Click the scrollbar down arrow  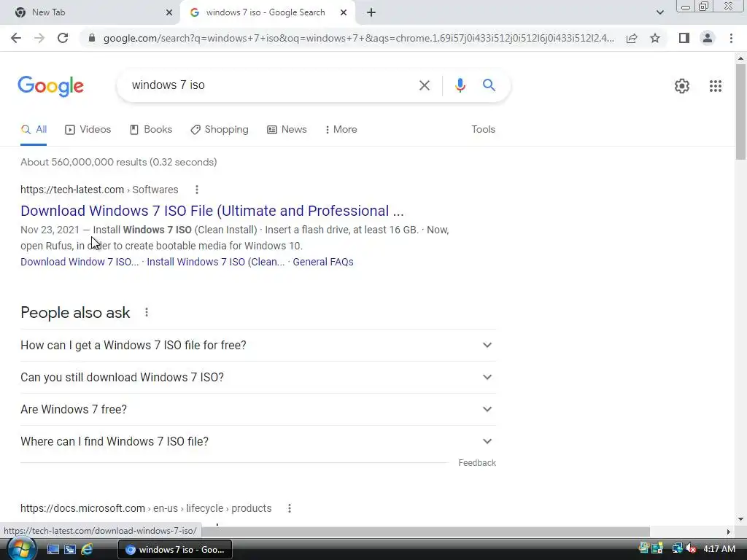(740, 519)
